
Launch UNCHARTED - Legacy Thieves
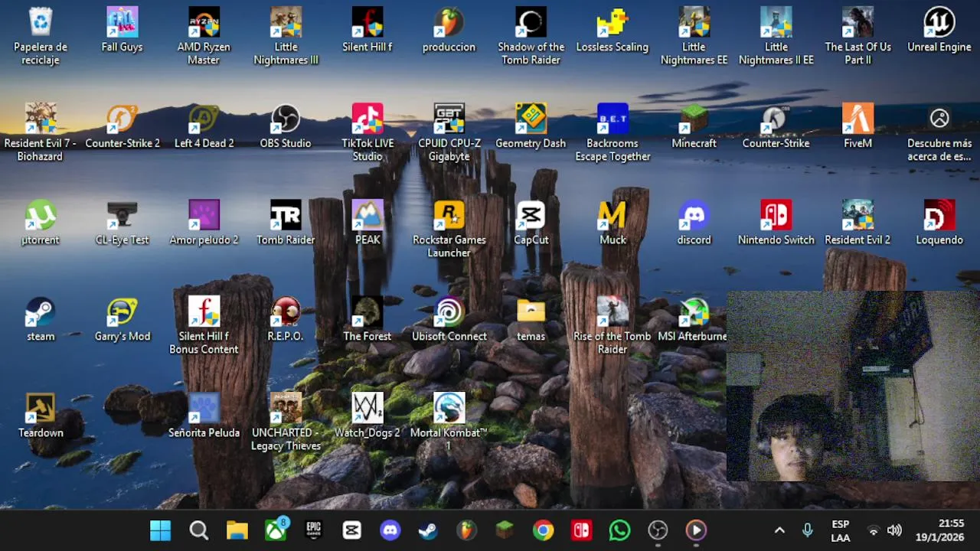click(286, 422)
